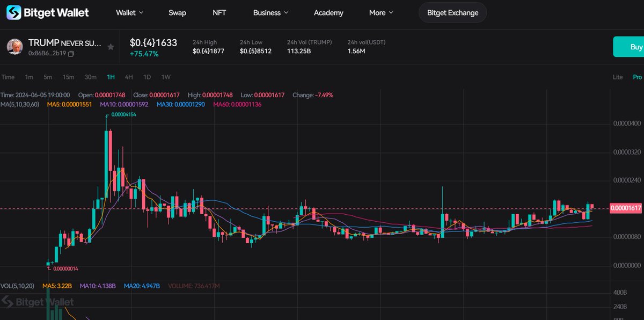Select the 30m chart interval

(x=91, y=77)
